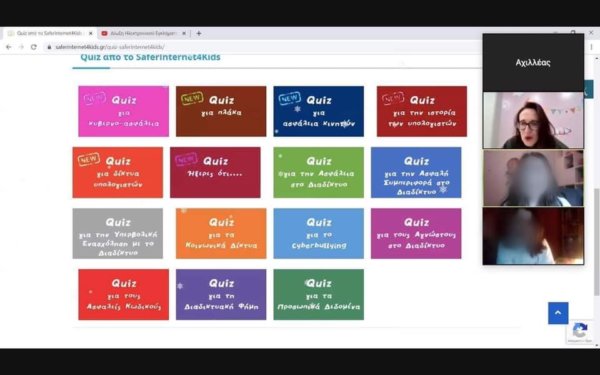
Task: Close the YouTube browser tab
Action: 184,33
